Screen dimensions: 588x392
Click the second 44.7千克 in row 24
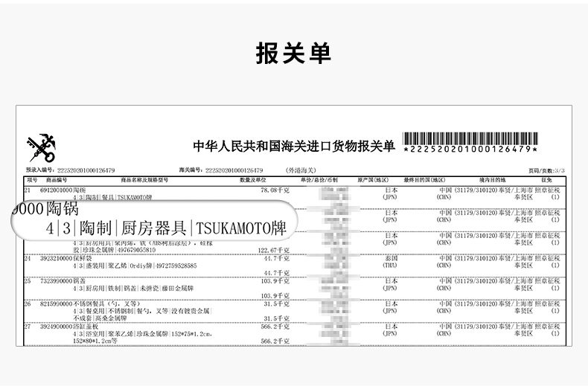(276, 273)
